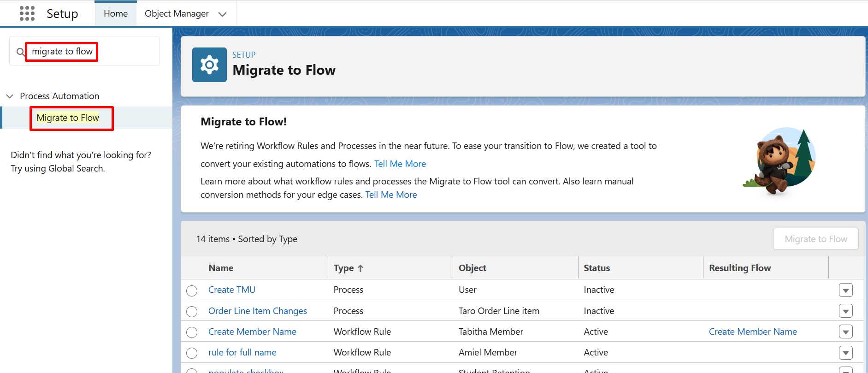Open Migrate to Flow in the sidebar tree
This screenshot has height=373, width=868.
coord(68,118)
